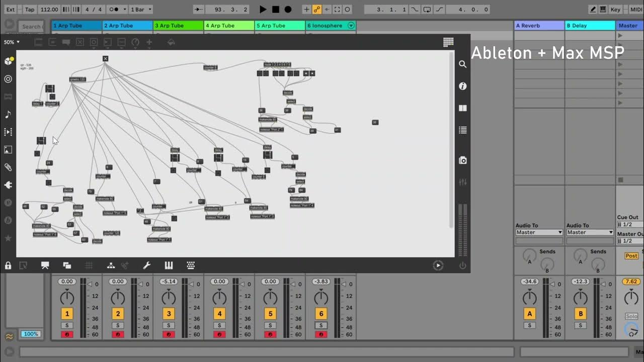Screen dimensions: 644x362
Task: Solo track 2 with its S button
Action: 118,325
